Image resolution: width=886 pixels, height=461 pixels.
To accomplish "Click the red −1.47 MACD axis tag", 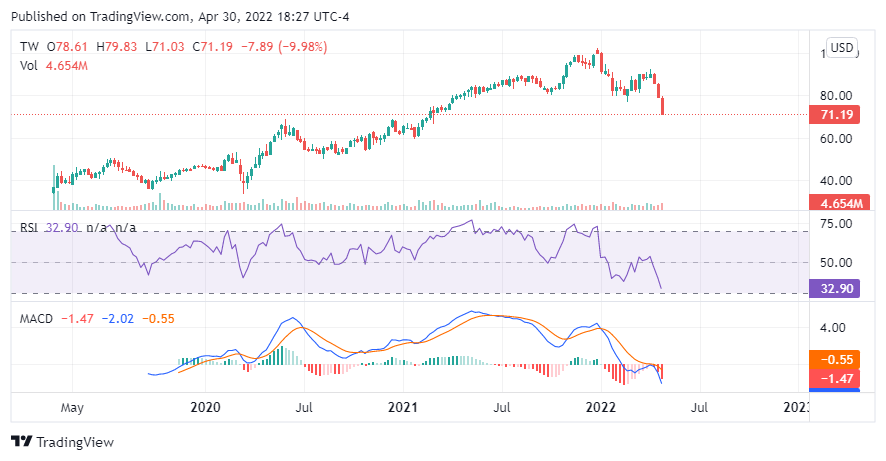I will pos(835,379).
